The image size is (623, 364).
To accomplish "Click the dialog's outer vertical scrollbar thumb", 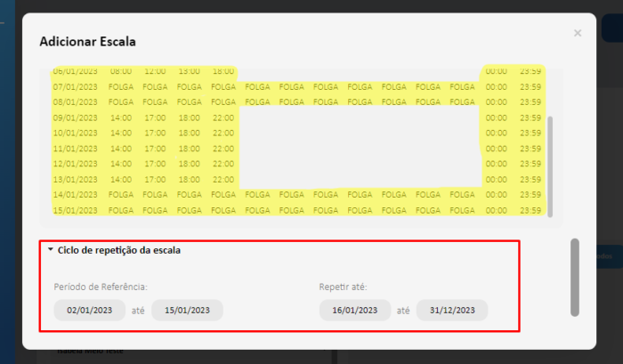I will pyautogui.click(x=574, y=277).
